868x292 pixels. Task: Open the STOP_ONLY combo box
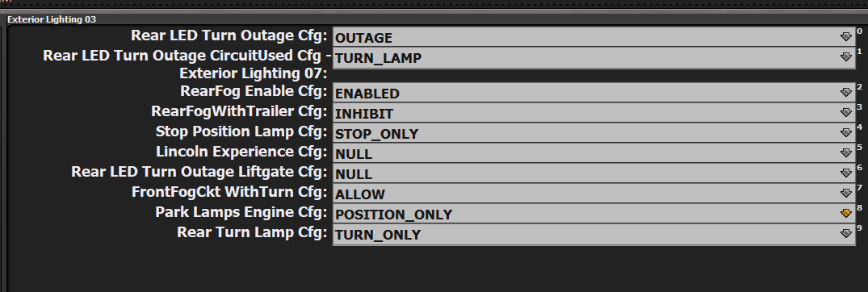594,133
